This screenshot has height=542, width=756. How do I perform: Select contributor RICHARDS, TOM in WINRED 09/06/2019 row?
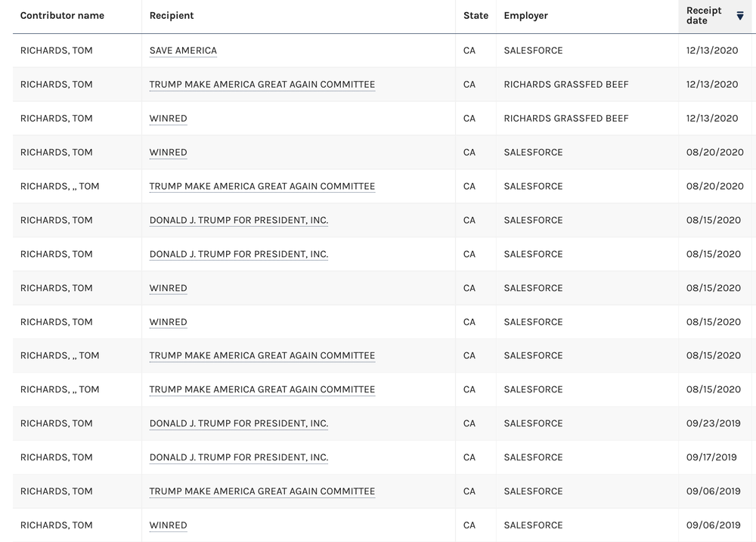coord(57,525)
